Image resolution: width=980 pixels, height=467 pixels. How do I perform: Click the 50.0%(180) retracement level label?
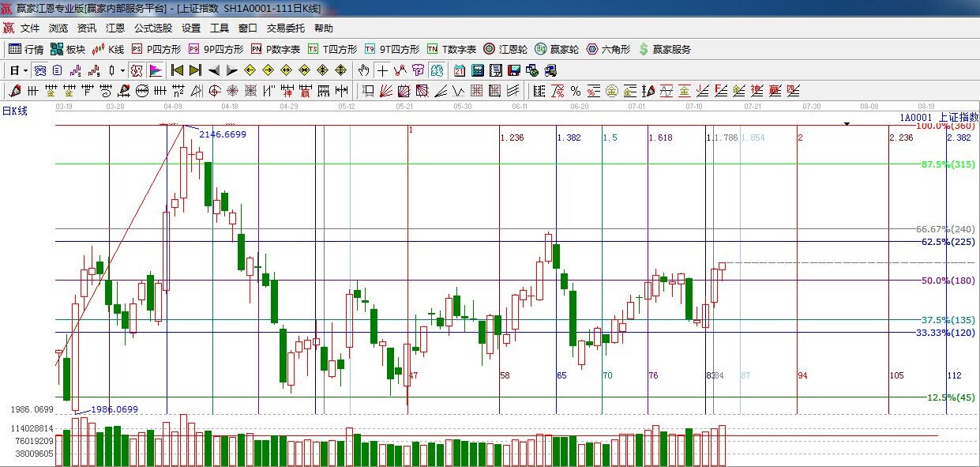(x=948, y=281)
